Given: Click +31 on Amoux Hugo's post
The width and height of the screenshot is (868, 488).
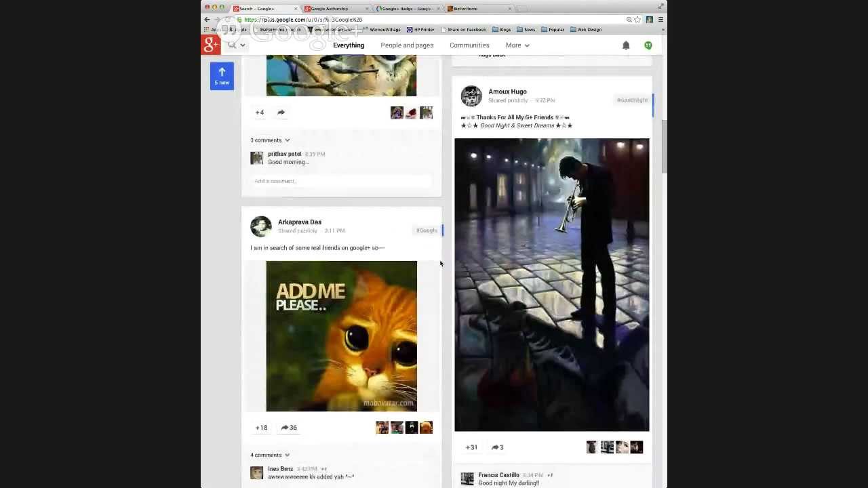Looking at the screenshot, I should pyautogui.click(x=471, y=447).
